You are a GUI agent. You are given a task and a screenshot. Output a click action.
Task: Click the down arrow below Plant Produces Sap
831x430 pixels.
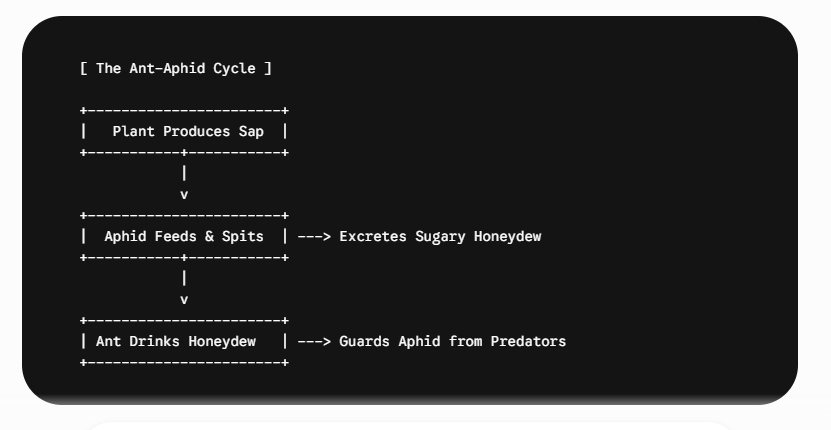click(184, 195)
